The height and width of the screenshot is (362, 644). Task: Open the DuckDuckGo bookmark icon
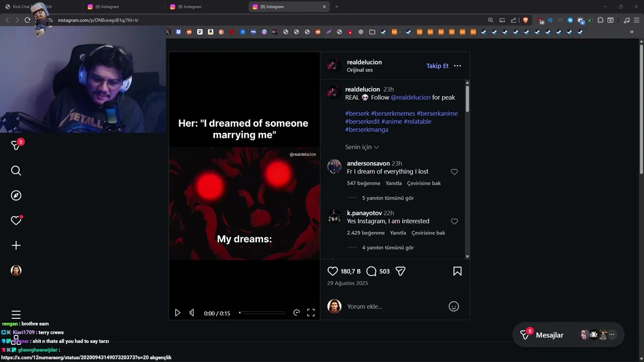click(x=221, y=32)
